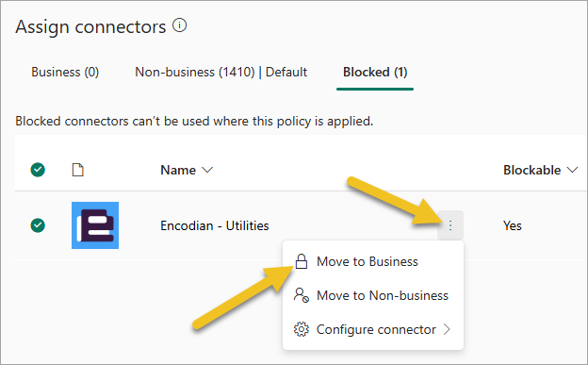Click the Encodian - Utilities connector name
The height and width of the screenshot is (365, 588).
coord(215,225)
